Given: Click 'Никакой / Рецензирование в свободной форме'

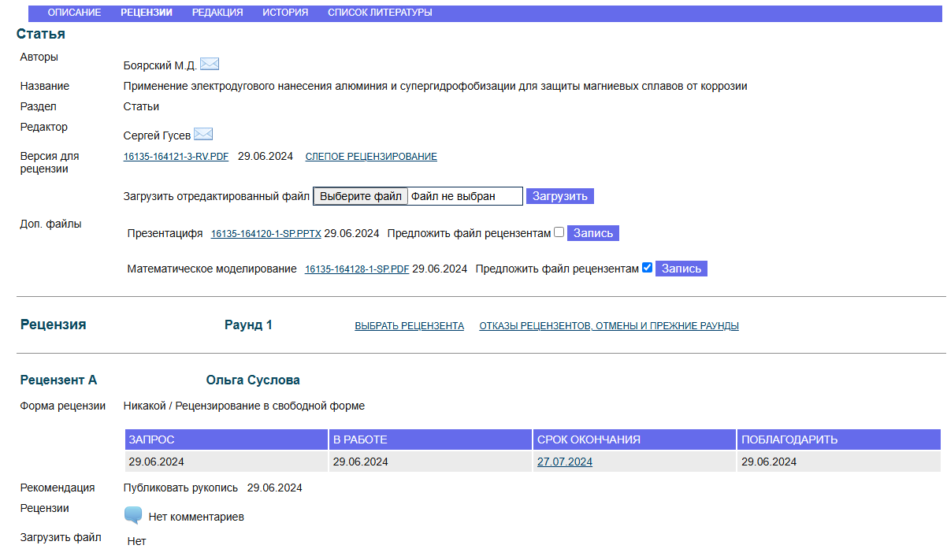Looking at the screenshot, I should point(244,406).
